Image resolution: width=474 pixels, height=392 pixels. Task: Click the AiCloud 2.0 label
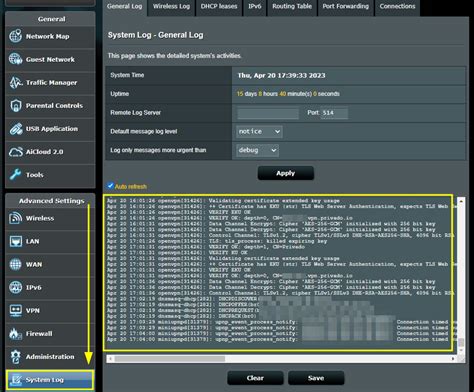[x=44, y=152]
